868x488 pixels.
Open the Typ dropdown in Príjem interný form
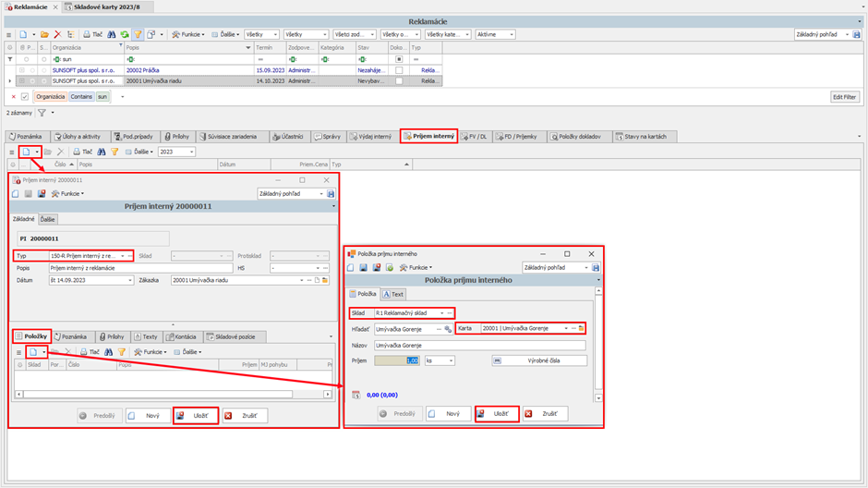pyautogui.click(x=123, y=256)
